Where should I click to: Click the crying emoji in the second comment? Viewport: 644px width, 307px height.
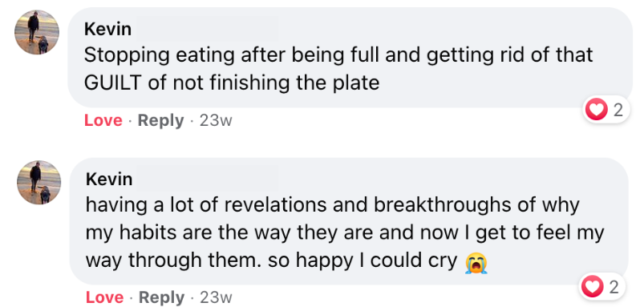point(476,262)
